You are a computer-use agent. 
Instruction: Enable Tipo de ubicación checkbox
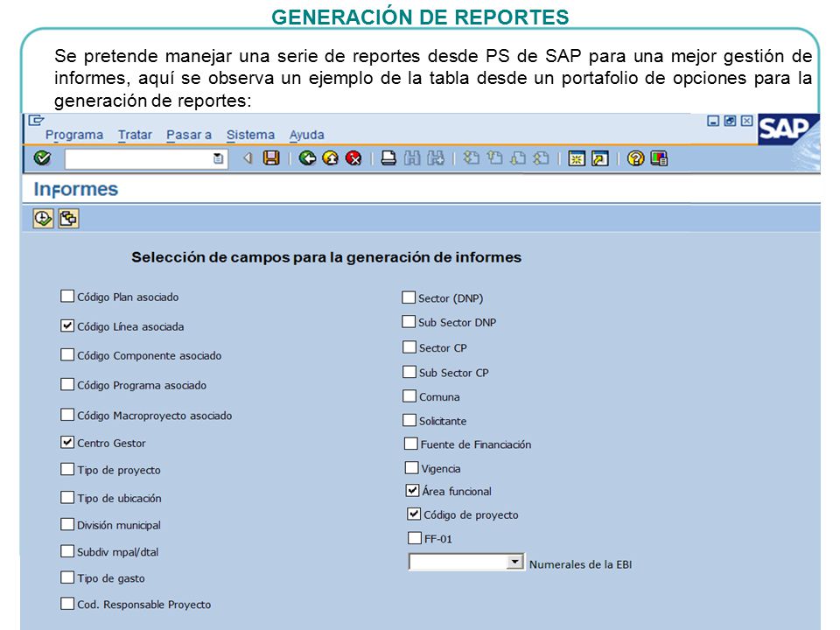(67, 497)
